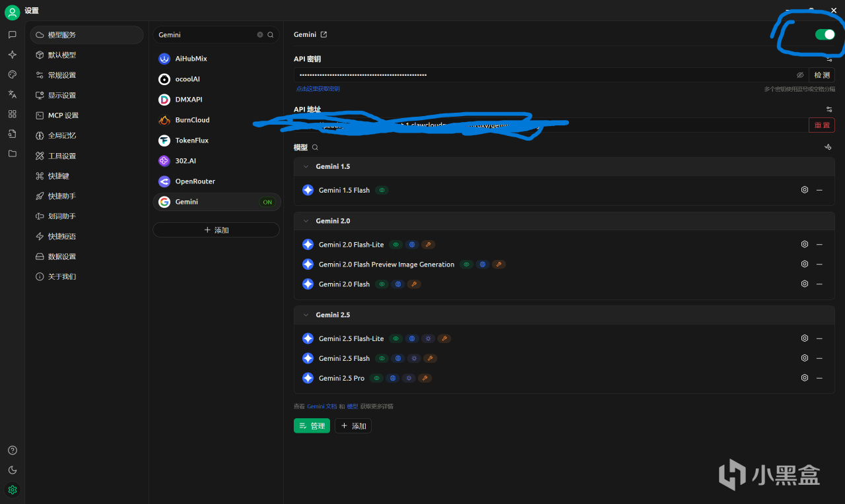Open MCP 设置 section
The image size is (845, 504).
[x=86, y=115]
